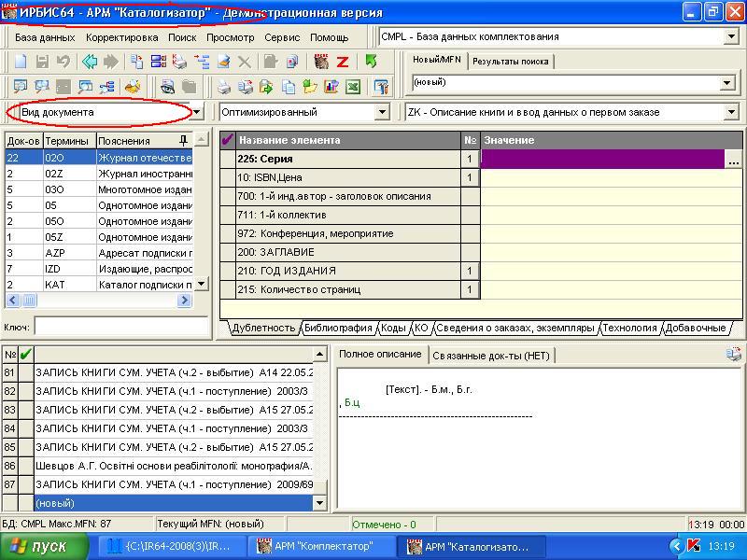The height and width of the screenshot is (560, 747).
Task: Open the ZK worksheet dropdown
Action: pos(731,112)
